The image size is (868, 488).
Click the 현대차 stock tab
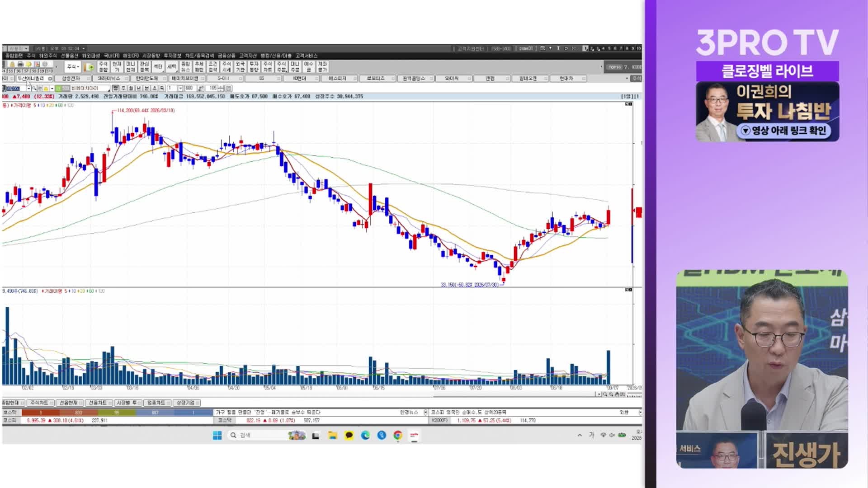(x=566, y=79)
